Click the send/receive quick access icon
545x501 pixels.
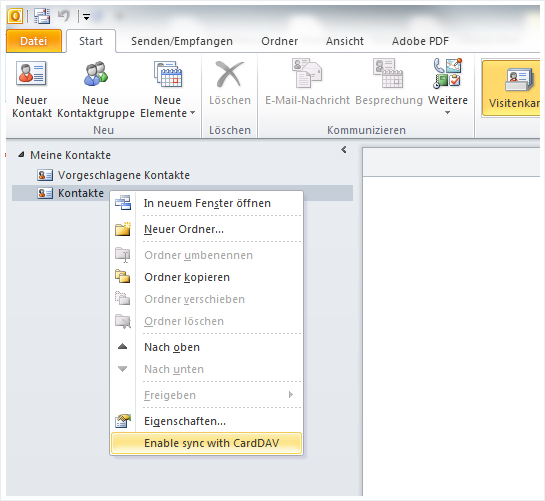pos(42,16)
